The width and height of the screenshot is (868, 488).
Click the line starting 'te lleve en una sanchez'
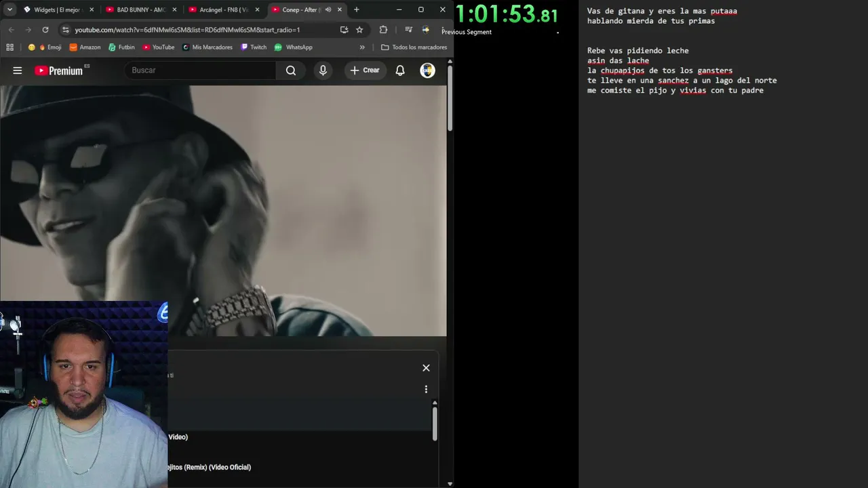click(682, 81)
